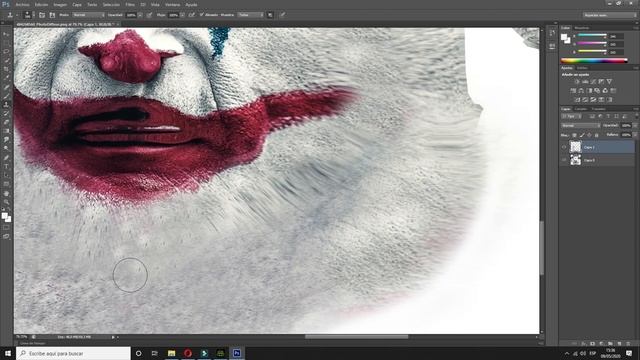640x360 pixels.
Task: Enable airbrush mode in options bar
Action: coord(191,15)
